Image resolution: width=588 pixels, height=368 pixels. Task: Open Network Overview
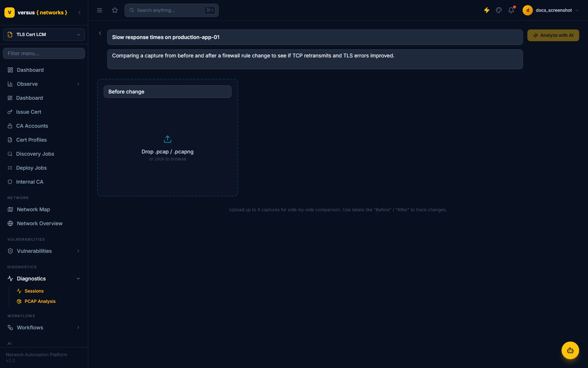coord(44,223)
